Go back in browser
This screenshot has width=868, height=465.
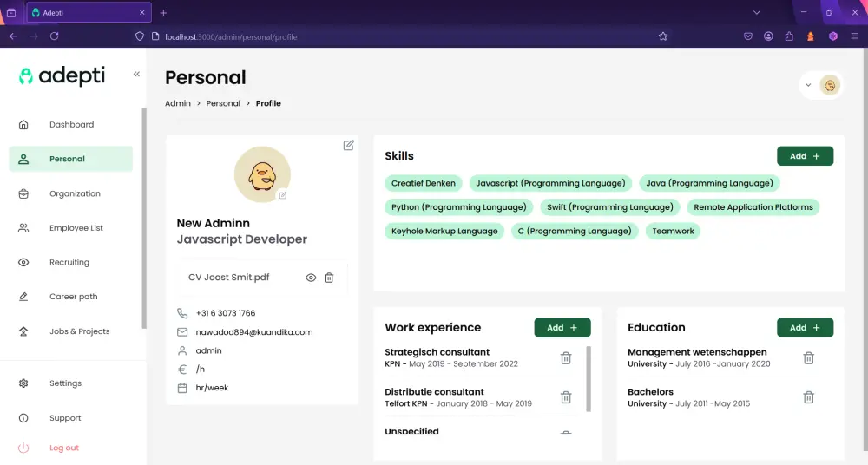pos(13,36)
